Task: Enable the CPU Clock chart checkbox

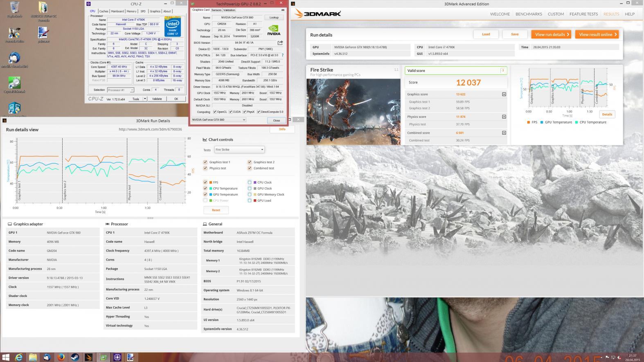Action: [x=249, y=182]
